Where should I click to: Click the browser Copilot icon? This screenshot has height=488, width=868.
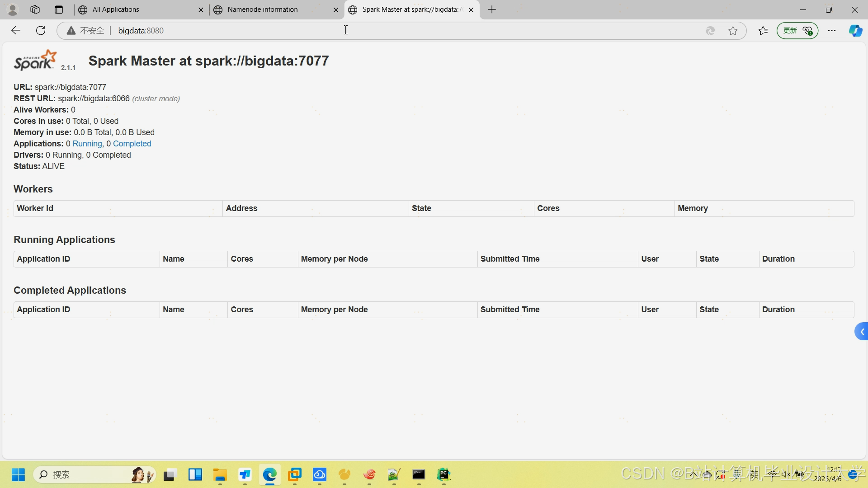click(856, 30)
